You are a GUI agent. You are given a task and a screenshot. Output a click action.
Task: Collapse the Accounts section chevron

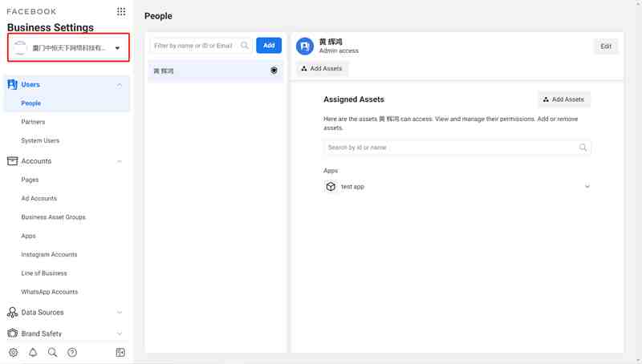119,161
